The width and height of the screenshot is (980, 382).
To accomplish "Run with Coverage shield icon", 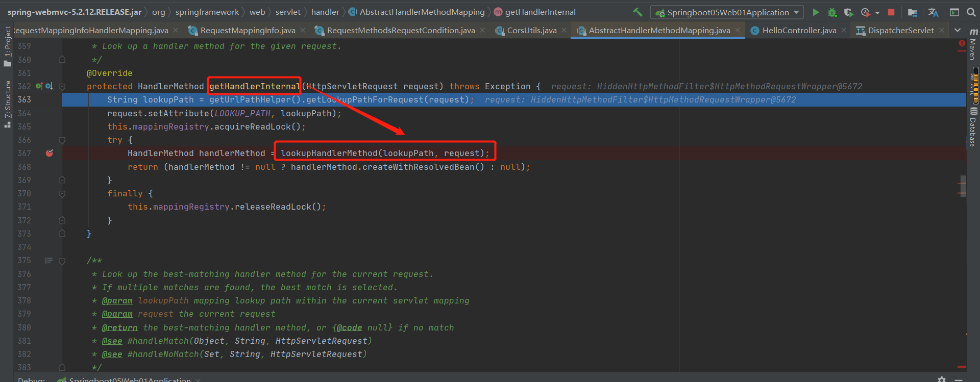I will pos(848,12).
